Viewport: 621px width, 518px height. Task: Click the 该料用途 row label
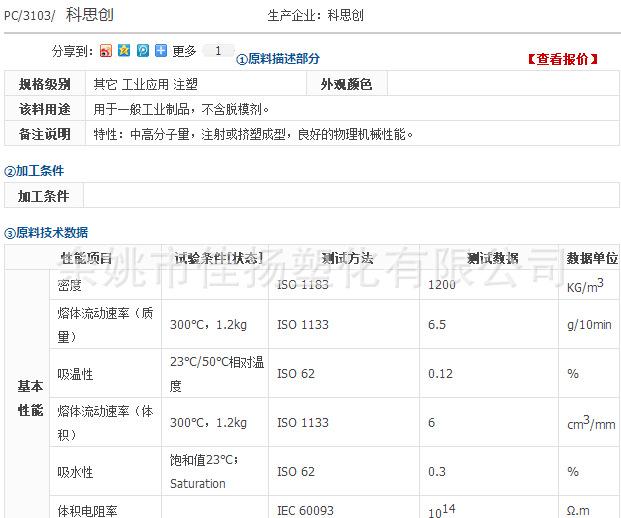pyautogui.click(x=45, y=109)
